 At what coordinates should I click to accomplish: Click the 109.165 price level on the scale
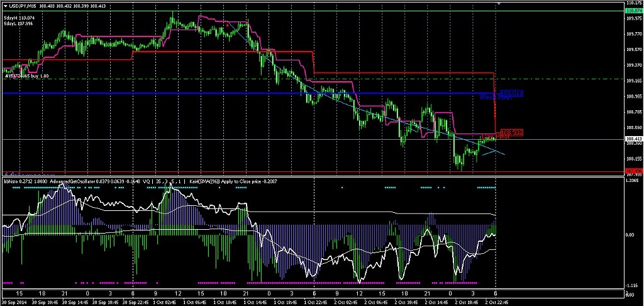(x=634, y=80)
